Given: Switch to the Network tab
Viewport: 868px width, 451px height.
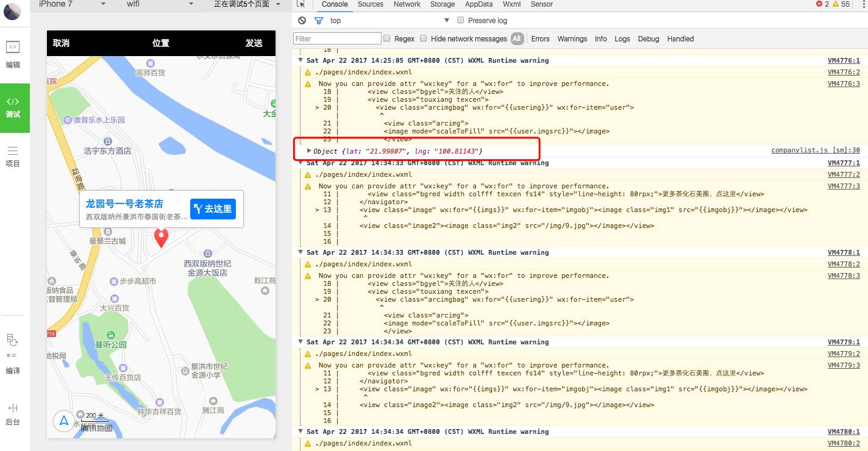Looking at the screenshot, I should 407,4.
